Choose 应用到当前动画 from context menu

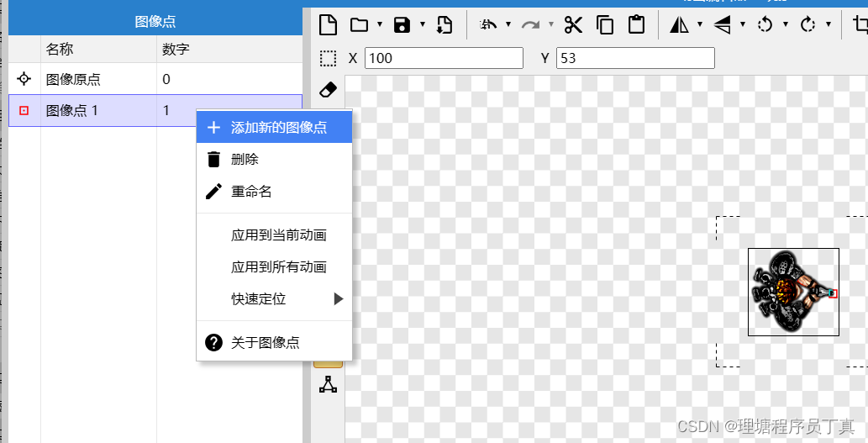tap(274, 235)
